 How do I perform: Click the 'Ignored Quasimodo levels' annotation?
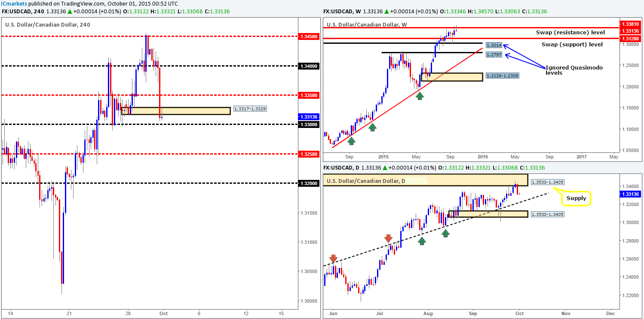(574, 70)
